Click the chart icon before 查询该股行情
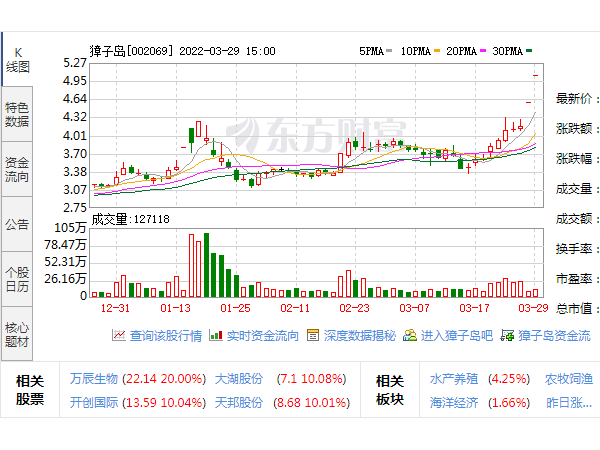The width and height of the screenshot is (600, 450). (x=120, y=337)
